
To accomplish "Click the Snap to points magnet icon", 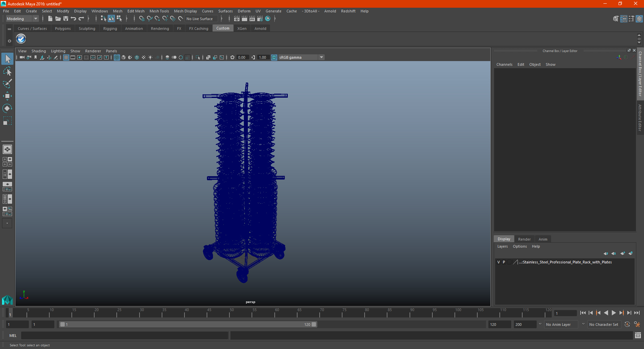I will click(x=157, y=19).
